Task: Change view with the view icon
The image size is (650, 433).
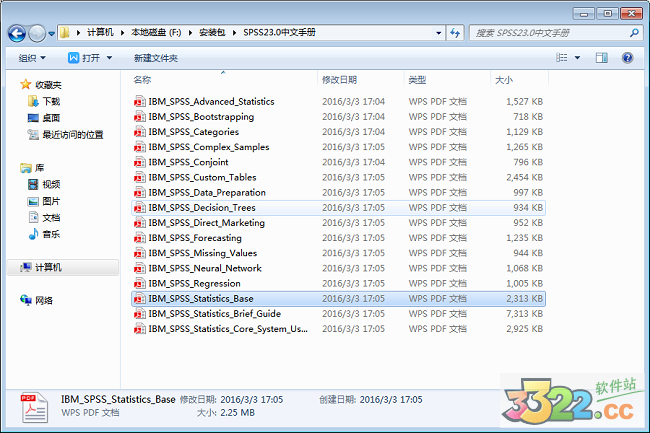Action: (x=561, y=58)
